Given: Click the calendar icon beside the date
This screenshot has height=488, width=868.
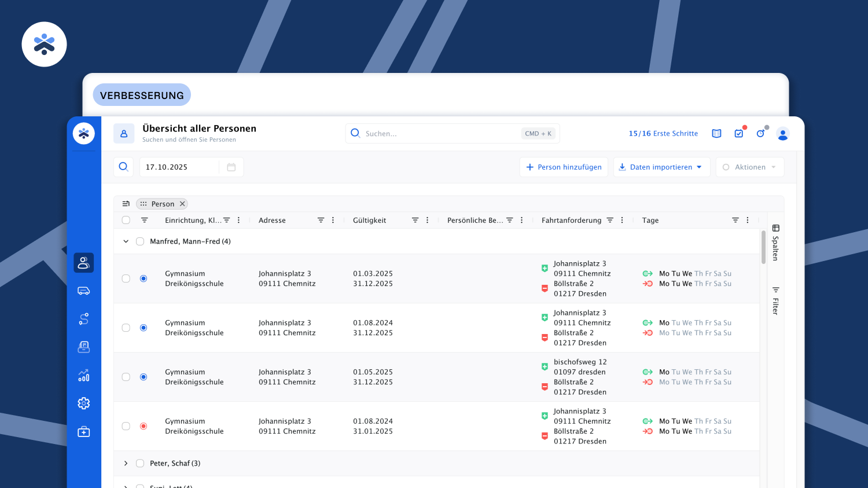Looking at the screenshot, I should tap(231, 167).
